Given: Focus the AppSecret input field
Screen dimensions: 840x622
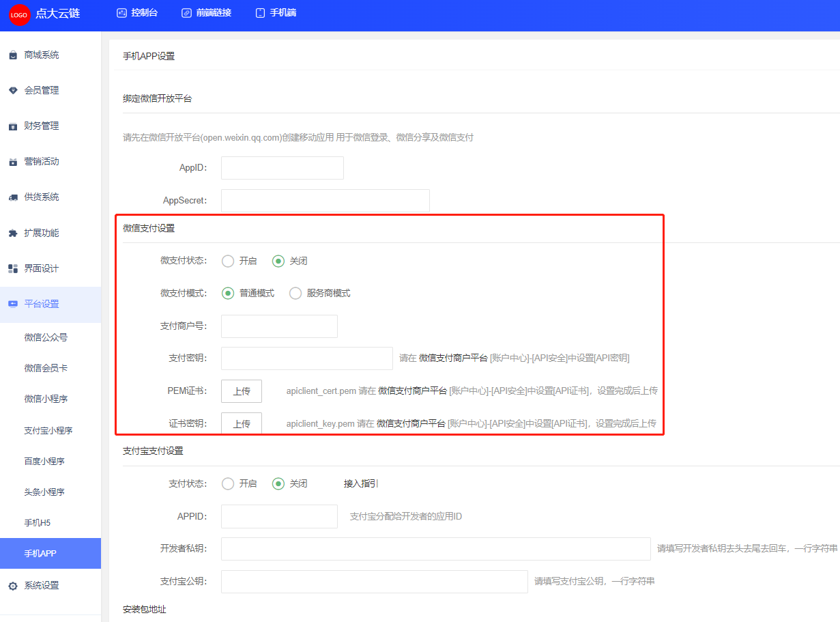Looking at the screenshot, I should (325, 201).
